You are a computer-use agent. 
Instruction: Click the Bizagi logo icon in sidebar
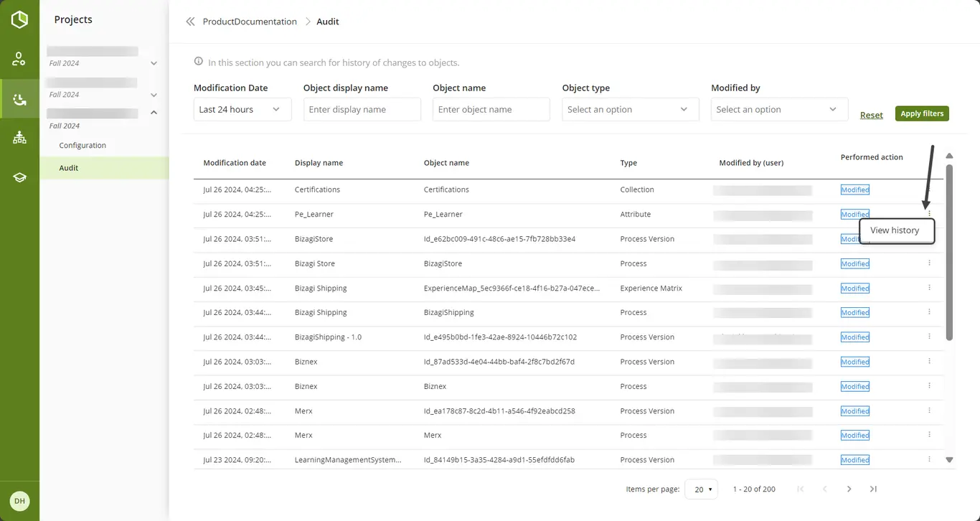pyautogui.click(x=19, y=19)
